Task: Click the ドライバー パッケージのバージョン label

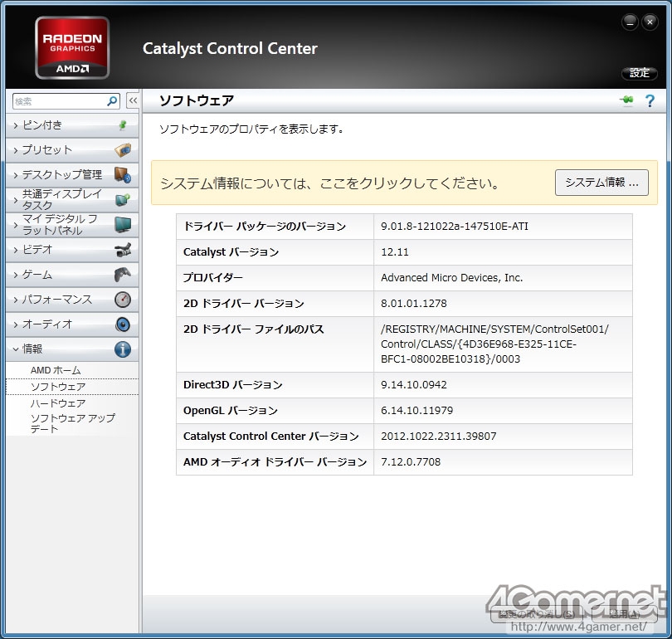Action: tap(265, 227)
